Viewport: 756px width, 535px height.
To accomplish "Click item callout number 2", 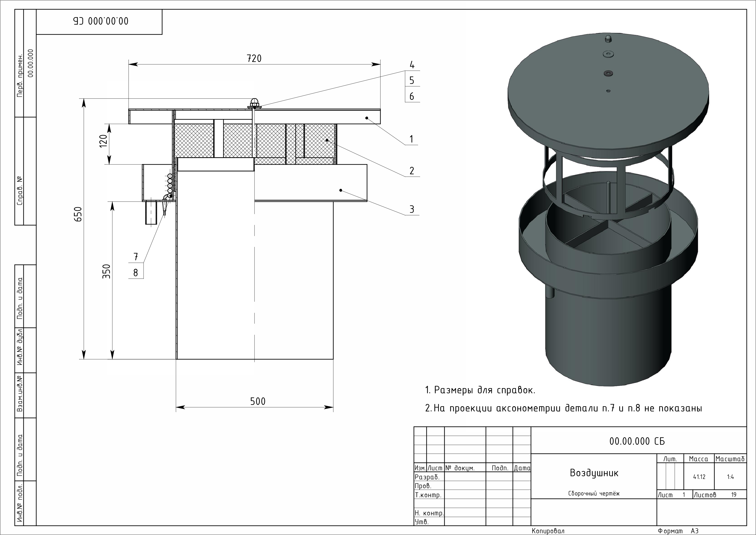I will tap(412, 171).
